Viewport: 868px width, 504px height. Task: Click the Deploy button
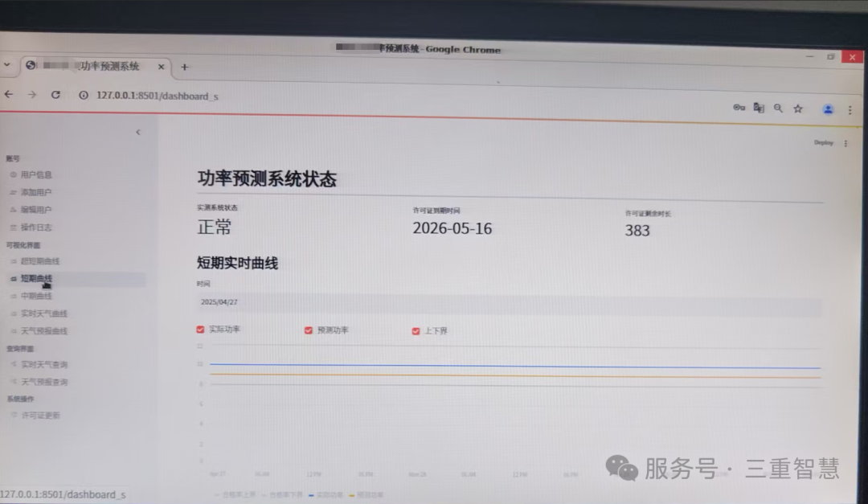pos(823,142)
